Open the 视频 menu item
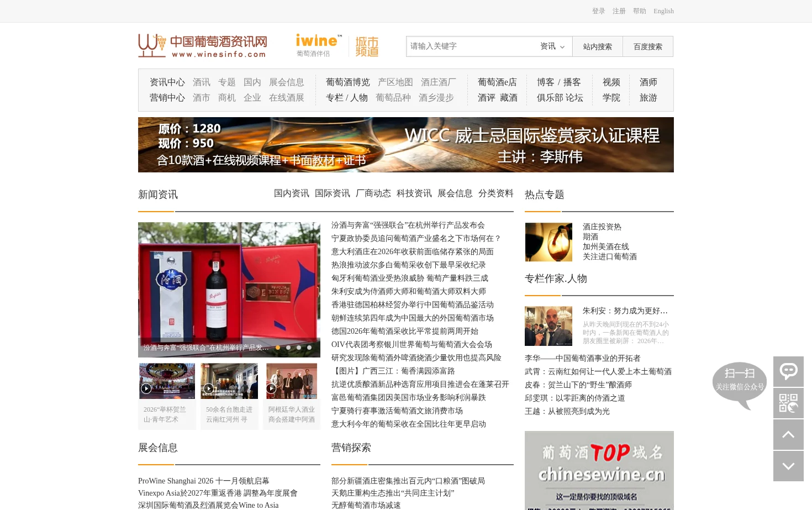 [x=611, y=82]
